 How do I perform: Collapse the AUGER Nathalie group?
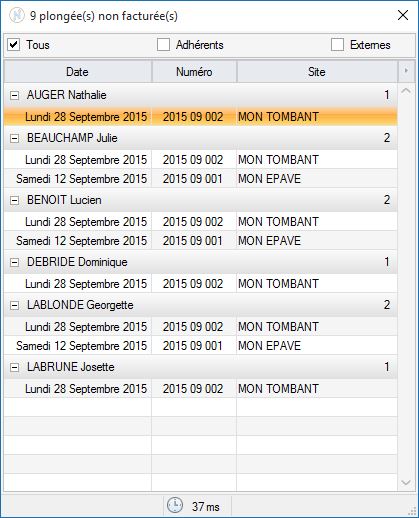[14, 96]
